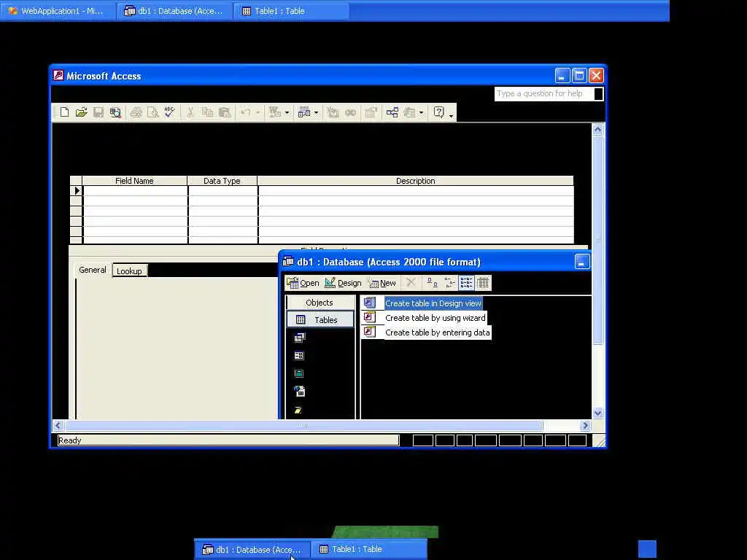Click the Field Name column header

pos(134,181)
